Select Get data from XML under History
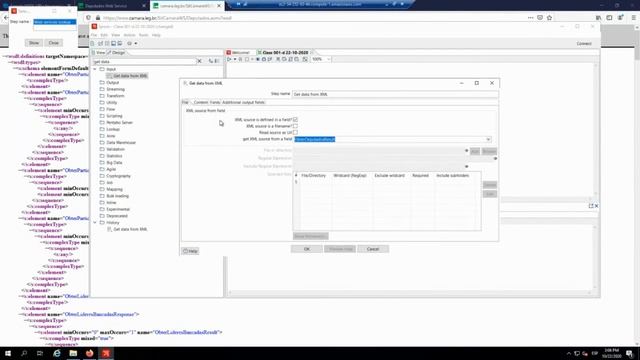640x360 pixels. coord(130,229)
